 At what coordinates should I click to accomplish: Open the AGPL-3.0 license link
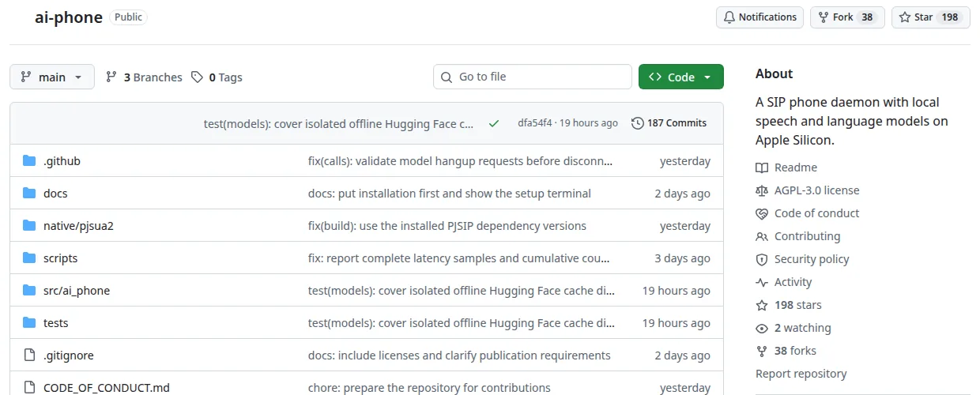coord(817,190)
